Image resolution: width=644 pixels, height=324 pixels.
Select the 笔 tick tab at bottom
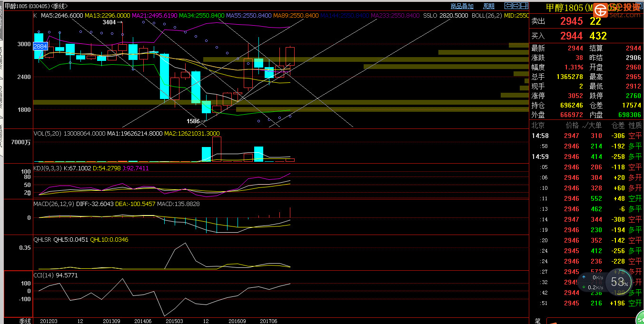[537, 321]
